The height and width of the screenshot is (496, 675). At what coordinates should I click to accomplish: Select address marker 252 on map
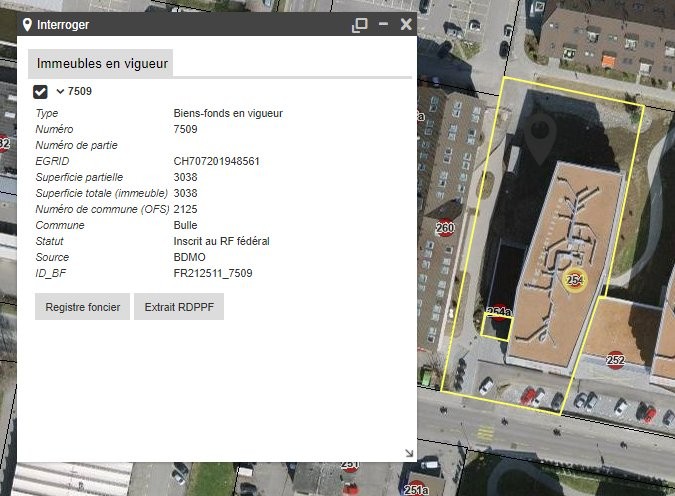click(616, 360)
